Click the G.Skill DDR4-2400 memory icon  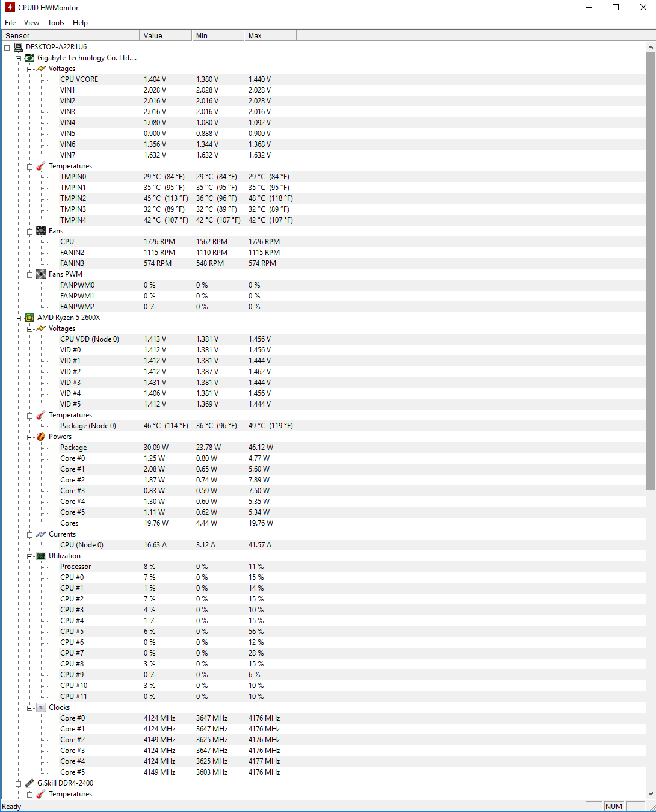[29, 783]
